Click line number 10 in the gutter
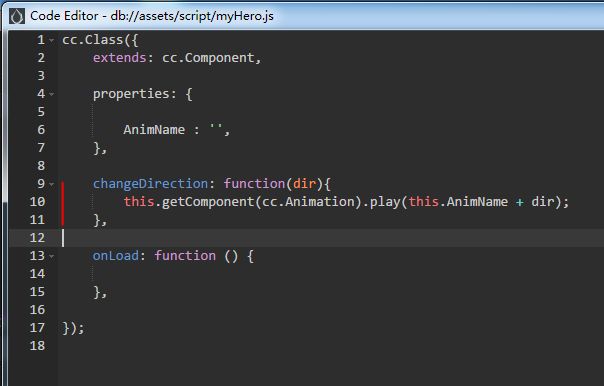604x386 pixels. click(x=37, y=202)
